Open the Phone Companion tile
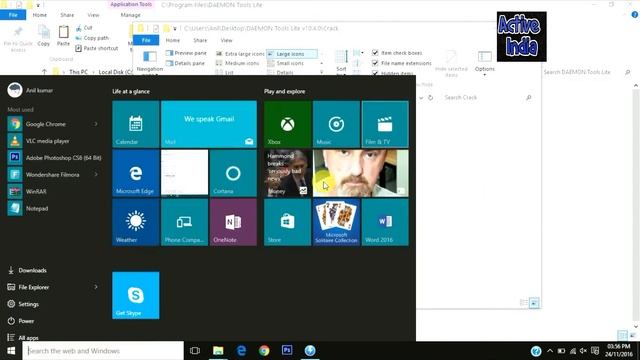 coord(184,222)
